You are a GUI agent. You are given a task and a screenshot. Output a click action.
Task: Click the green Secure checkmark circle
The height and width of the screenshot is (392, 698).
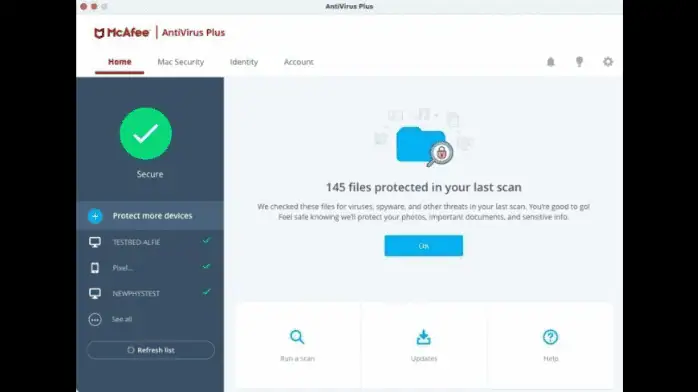[146, 133]
